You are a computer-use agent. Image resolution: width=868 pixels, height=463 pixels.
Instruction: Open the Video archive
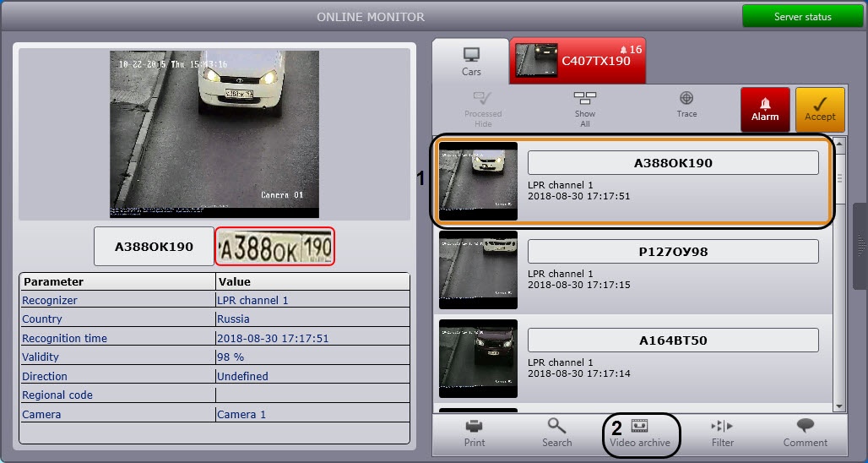[x=640, y=433]
